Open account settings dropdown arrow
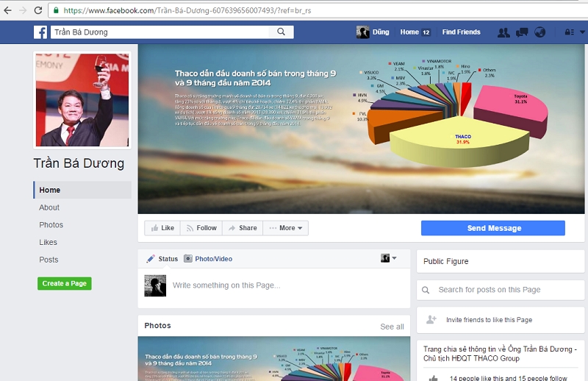The width and height of the screenshot is (588, 381). click(581, 32)
